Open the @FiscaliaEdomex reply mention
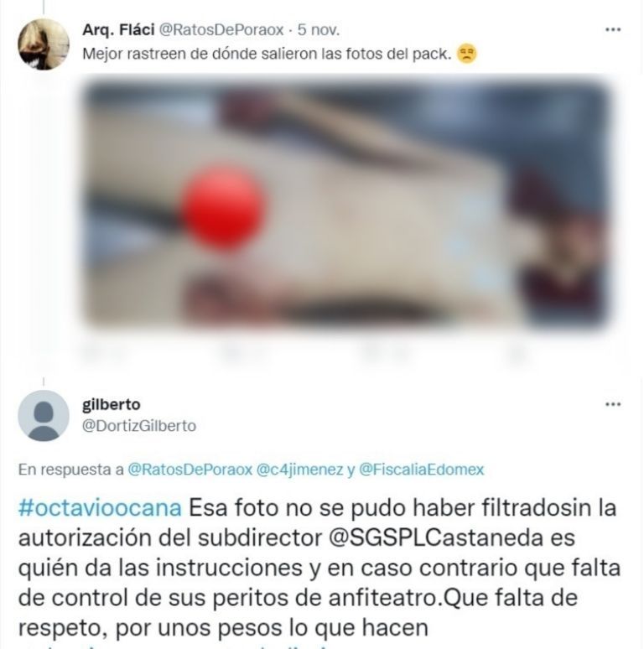 421,470
